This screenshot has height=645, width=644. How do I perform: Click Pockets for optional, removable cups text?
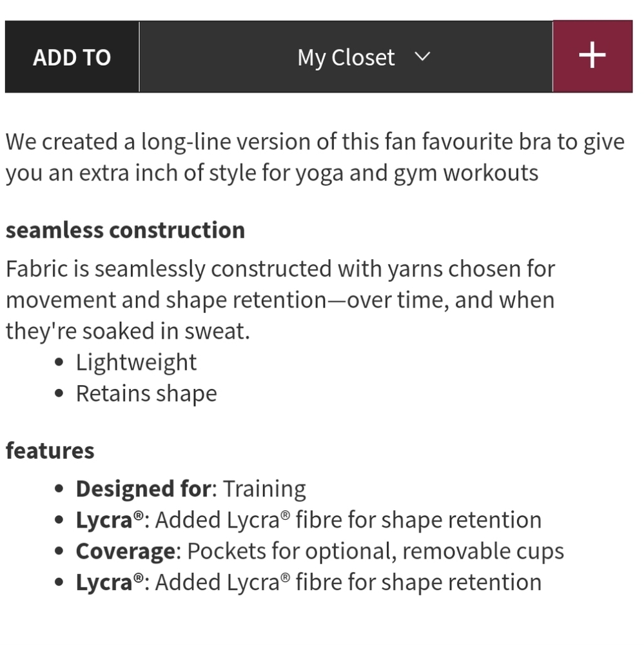(x=375, y=551)
